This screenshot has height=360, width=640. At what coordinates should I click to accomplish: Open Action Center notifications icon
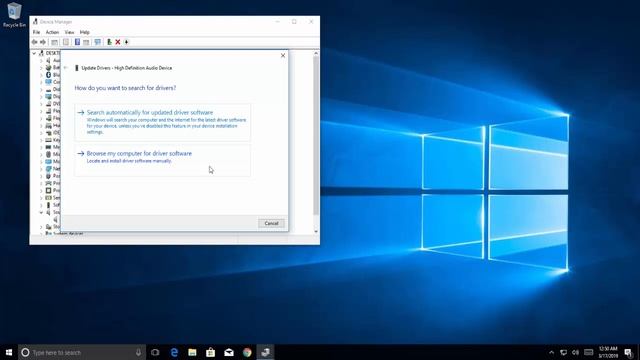click(629, 352)
